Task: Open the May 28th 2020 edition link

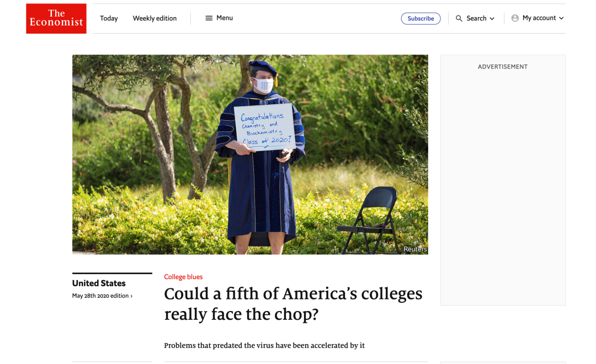Action: [100, 296]
